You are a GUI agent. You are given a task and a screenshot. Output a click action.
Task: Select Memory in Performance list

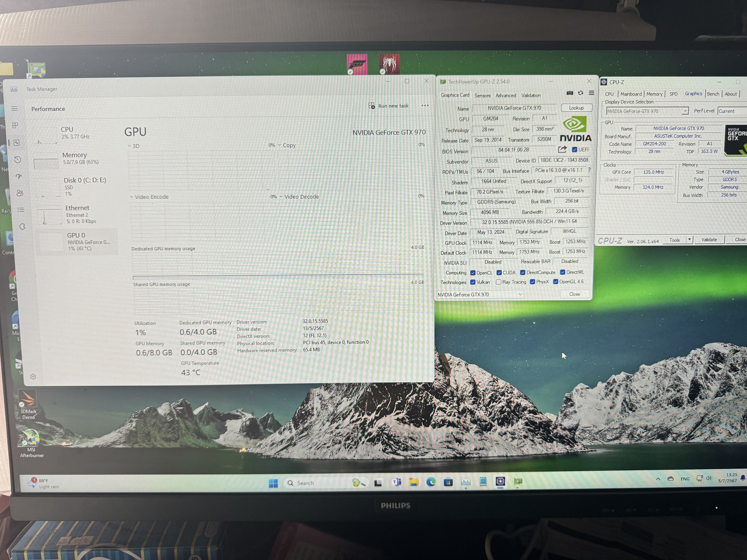74,158
